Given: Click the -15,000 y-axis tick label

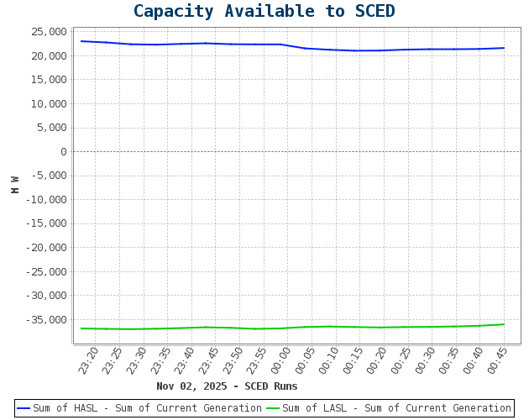Looking at the screenshot, I should [x=46, y=223].
